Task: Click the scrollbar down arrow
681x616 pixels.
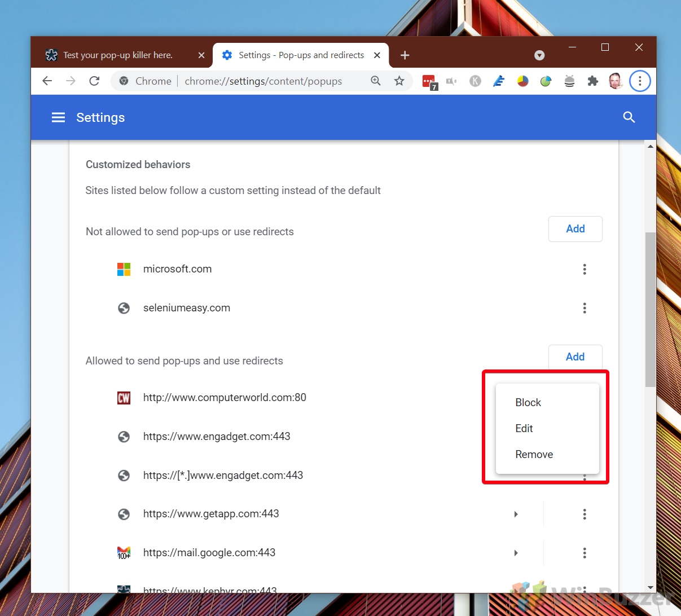Action: tap(650, 587)
